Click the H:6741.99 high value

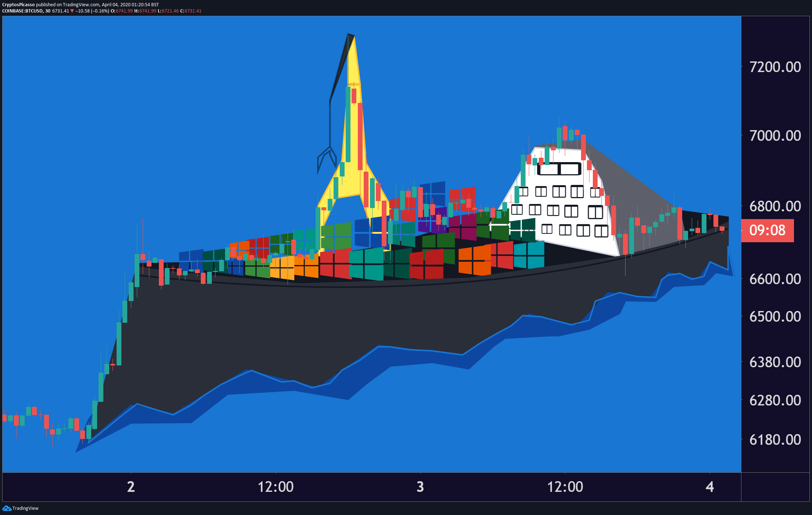(145, 11)
